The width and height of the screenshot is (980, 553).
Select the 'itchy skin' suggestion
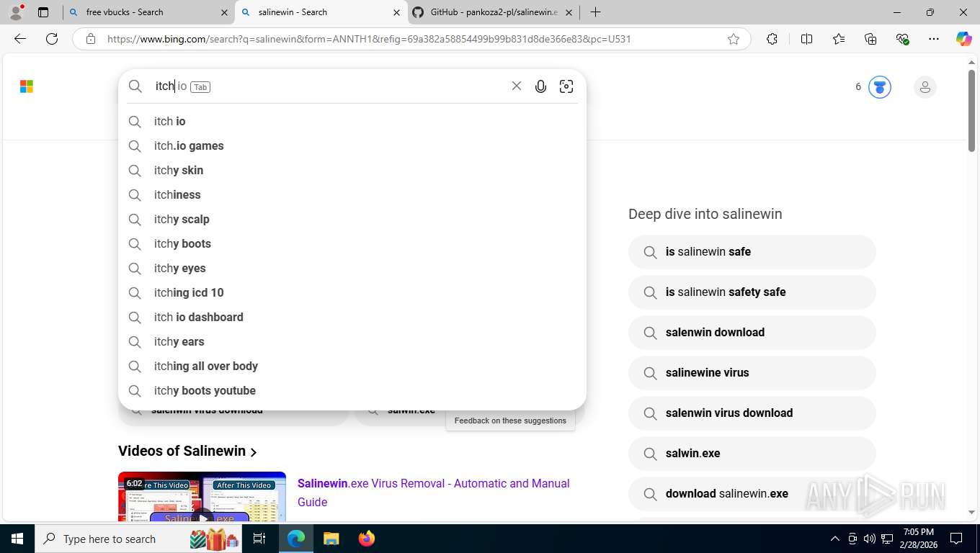352,171
